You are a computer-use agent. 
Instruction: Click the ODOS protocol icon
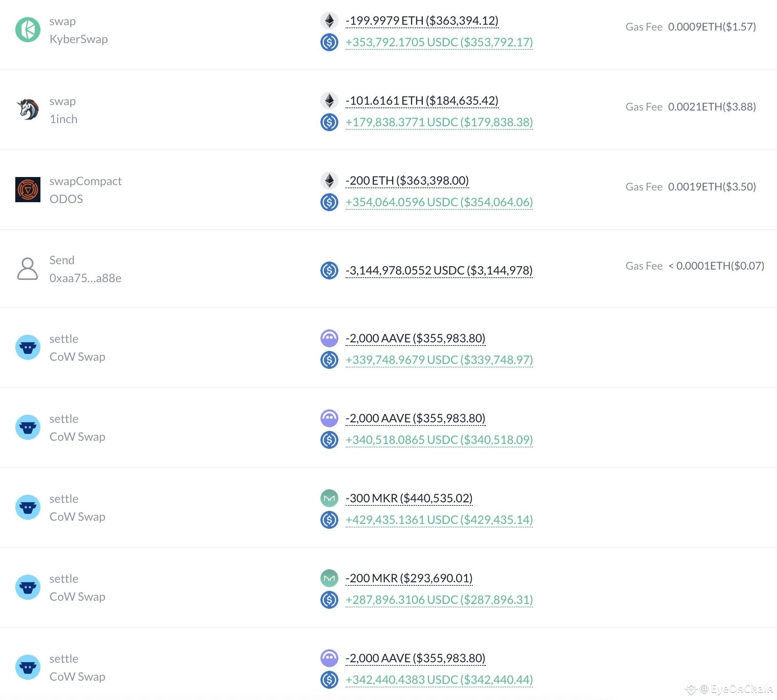[27, 189]
